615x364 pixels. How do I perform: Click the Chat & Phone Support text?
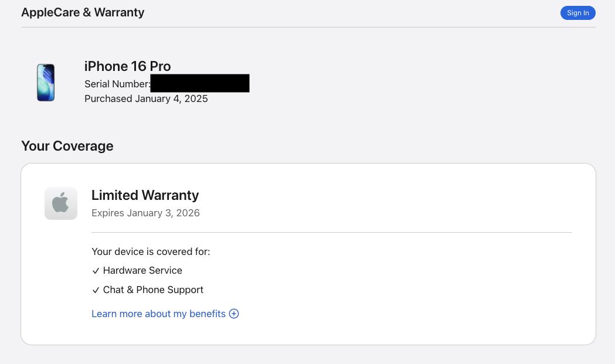tap(153, 290)
